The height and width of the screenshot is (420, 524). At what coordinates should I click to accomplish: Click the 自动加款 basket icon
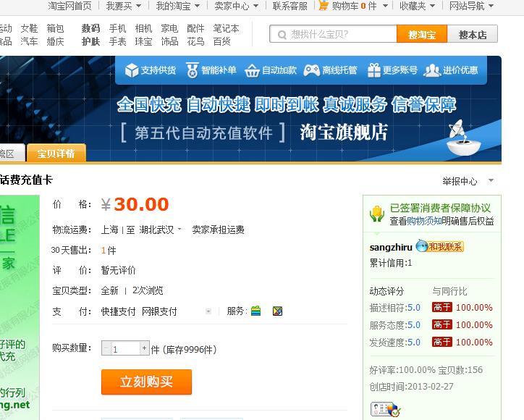(x=252, y=70)
